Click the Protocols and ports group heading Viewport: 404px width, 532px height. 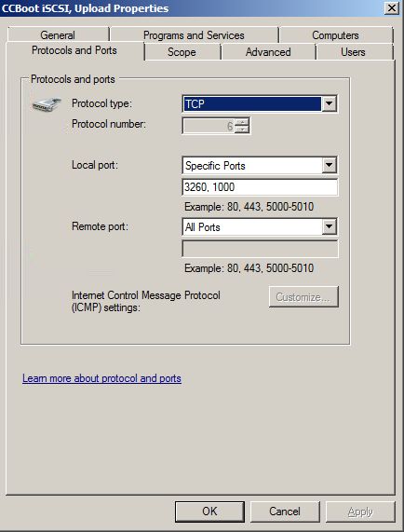73,79
